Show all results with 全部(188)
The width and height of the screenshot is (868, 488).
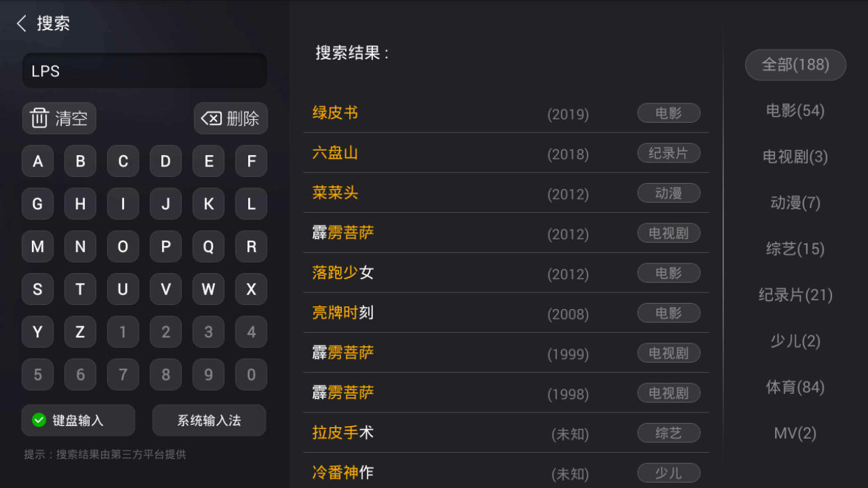tap(795, 65)
